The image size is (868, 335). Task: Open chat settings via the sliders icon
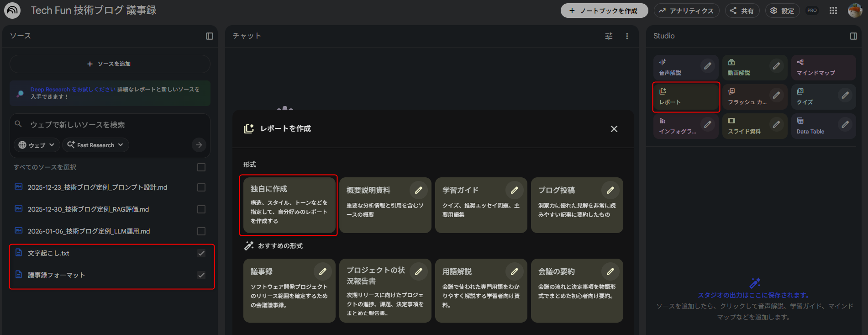coord(609,36)
